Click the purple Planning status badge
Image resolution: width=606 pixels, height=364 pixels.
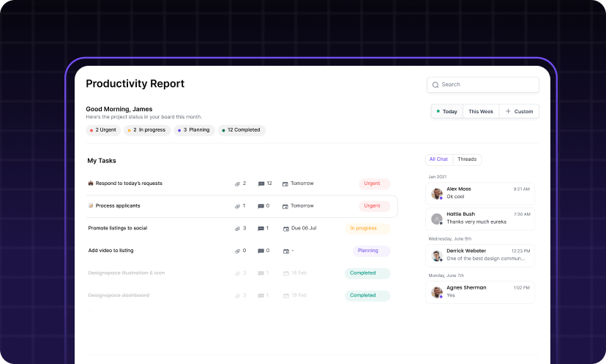[x=368, y=251]
